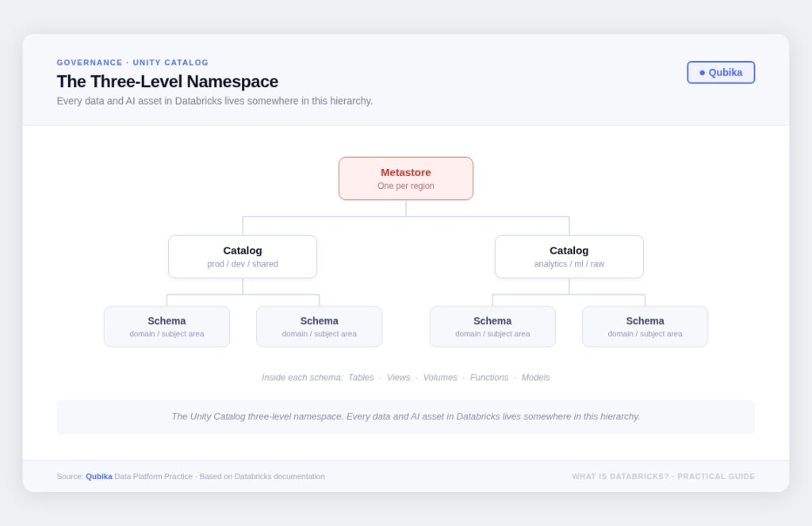812x526 pixels.
Task: Click the word Models in the schema contents
Action: click(535, 378)
